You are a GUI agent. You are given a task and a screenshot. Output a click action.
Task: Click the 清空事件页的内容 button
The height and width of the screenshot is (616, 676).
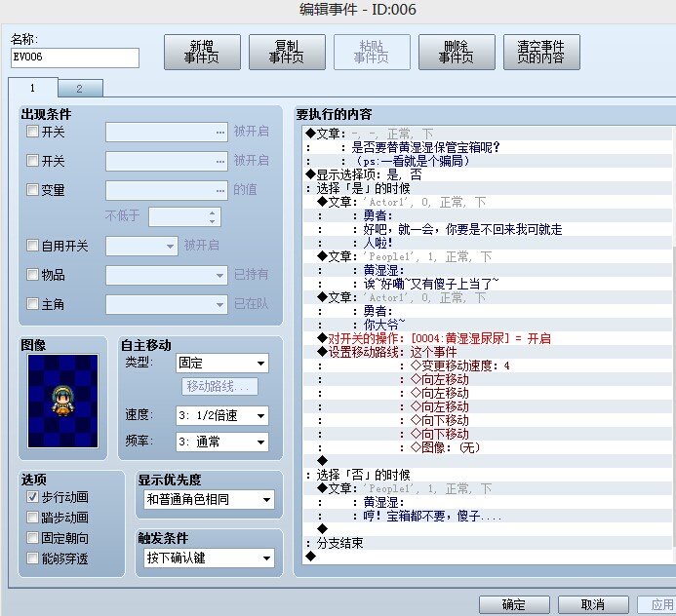coord(541,52)
